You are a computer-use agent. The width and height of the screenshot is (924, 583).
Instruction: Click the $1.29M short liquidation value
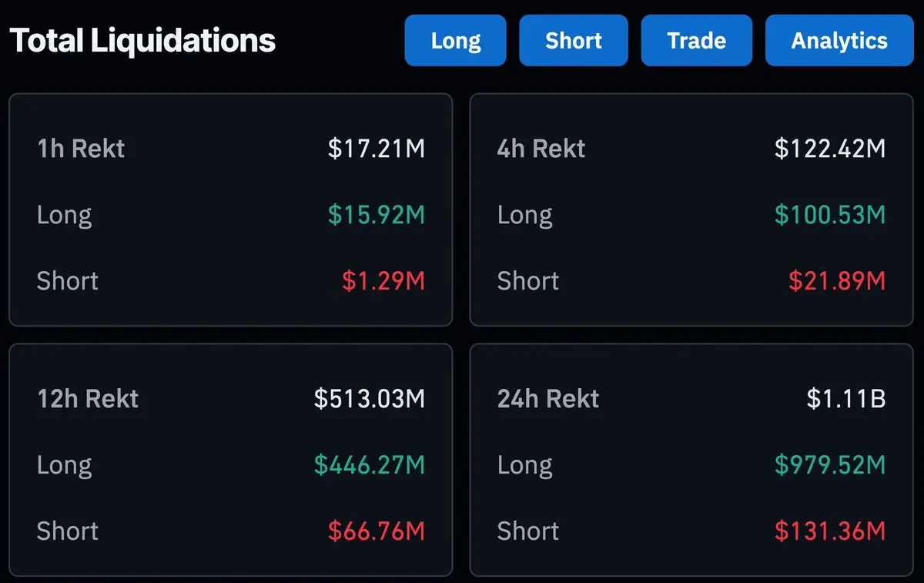383,280
